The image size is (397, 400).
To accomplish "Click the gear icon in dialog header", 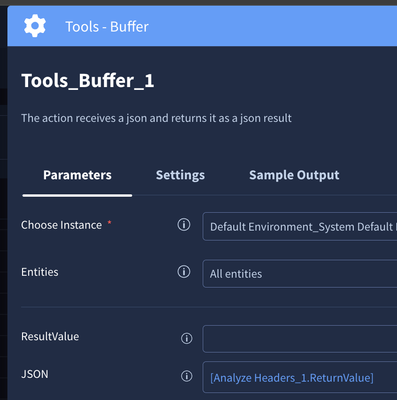I will [35, 26].
